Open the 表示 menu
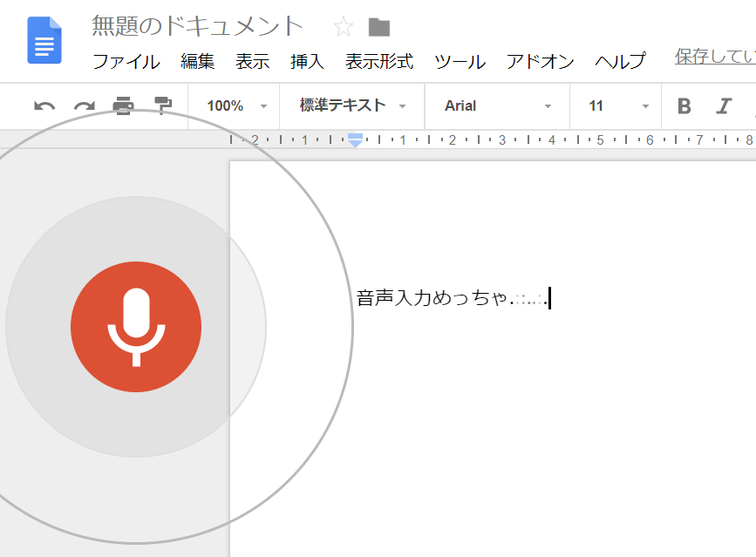This screenshot has height=557, width=756. coord(252,62)
